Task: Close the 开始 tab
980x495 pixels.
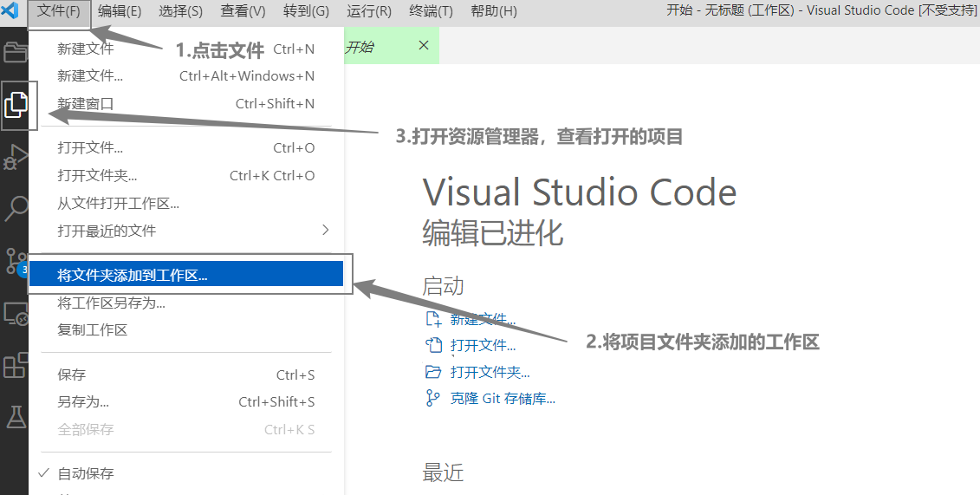Action: (424, 45)
